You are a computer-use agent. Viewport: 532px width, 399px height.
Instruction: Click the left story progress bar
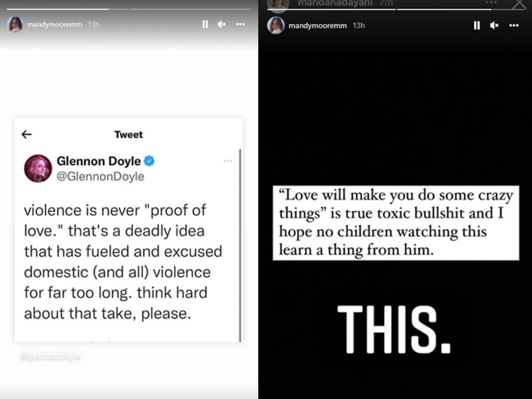(129, 9)
